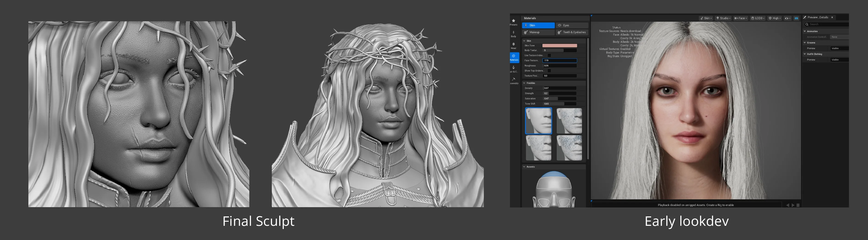Click 'Virtual Textures: Enabled' status text
This screenshot has width=868, height=240.
615,49
